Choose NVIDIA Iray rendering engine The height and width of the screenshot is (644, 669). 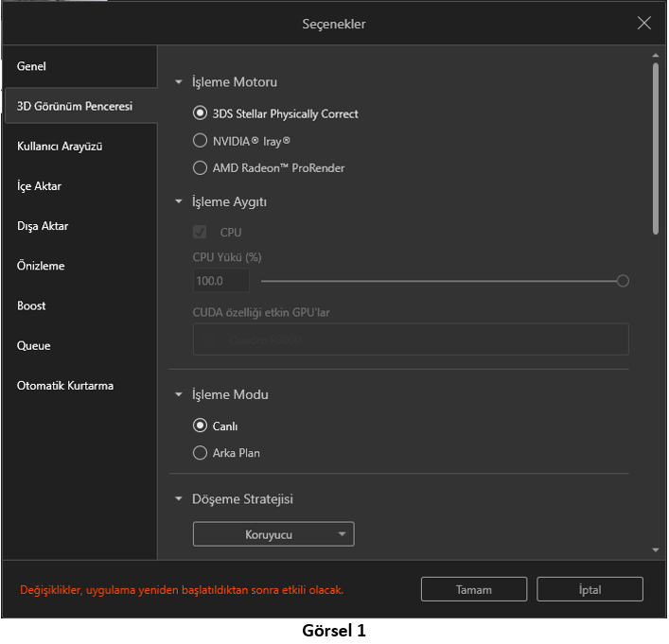pyautogui.click(x=200, y=141)
